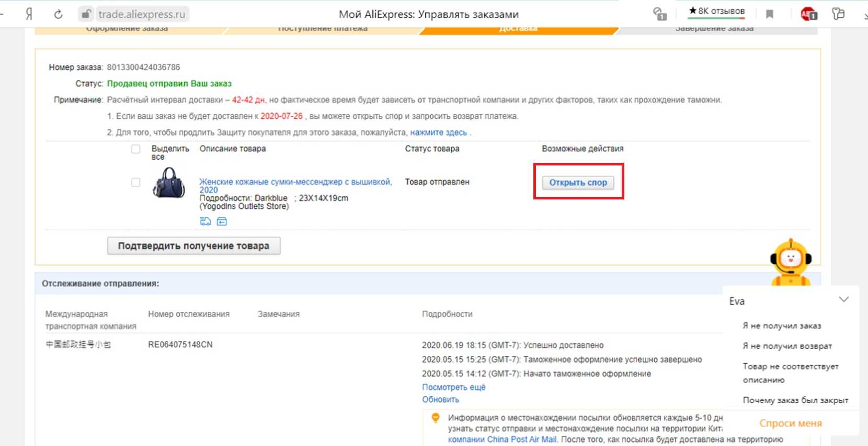Tick the 'Выделить все' checkbox
Screen dimensions: 868x446
coord(136,149)
